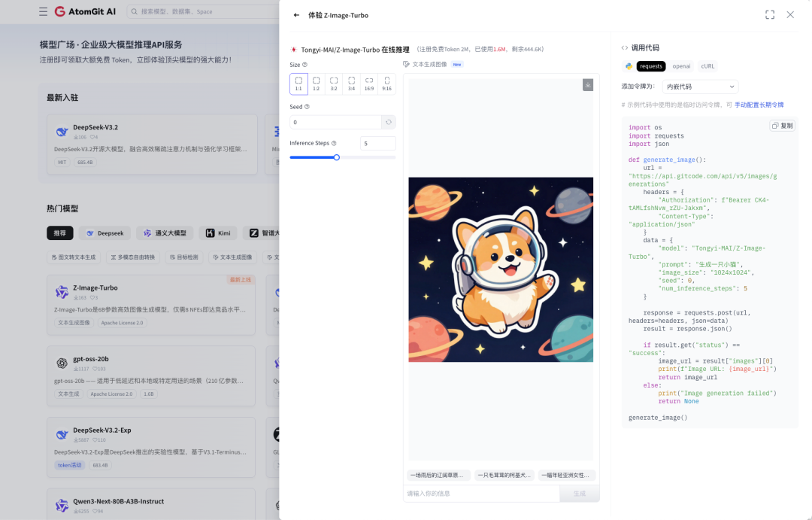The height and width of the screenshot is (520, 812).
Task: Filter by 文本生成图像 tag in background page
Action: tap(233, 257)
